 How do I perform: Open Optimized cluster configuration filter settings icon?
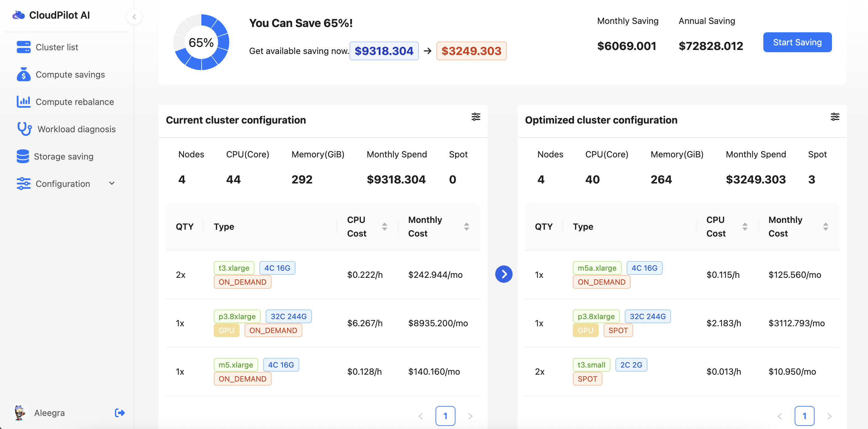tap(835, 117)
